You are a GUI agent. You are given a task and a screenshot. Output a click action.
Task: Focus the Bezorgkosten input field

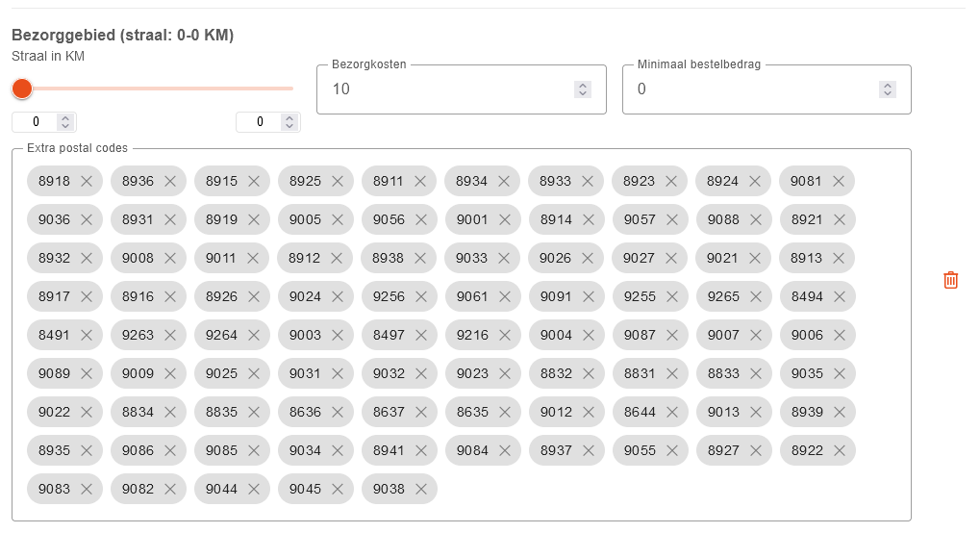[450, 89]
